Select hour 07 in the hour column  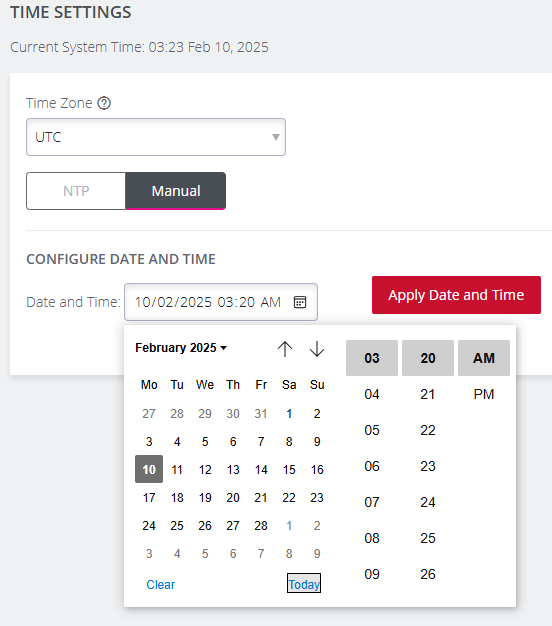[x=372, y=502]
